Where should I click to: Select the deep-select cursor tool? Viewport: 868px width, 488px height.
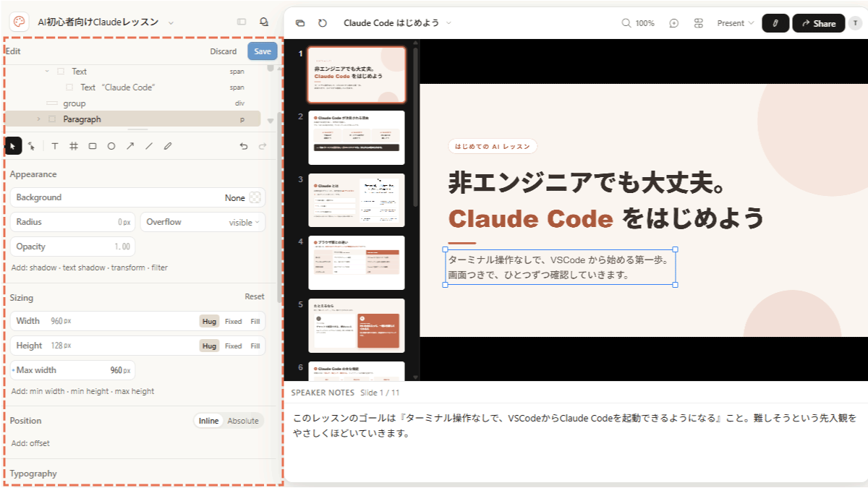pyautogui.click(x=32, y=146)
